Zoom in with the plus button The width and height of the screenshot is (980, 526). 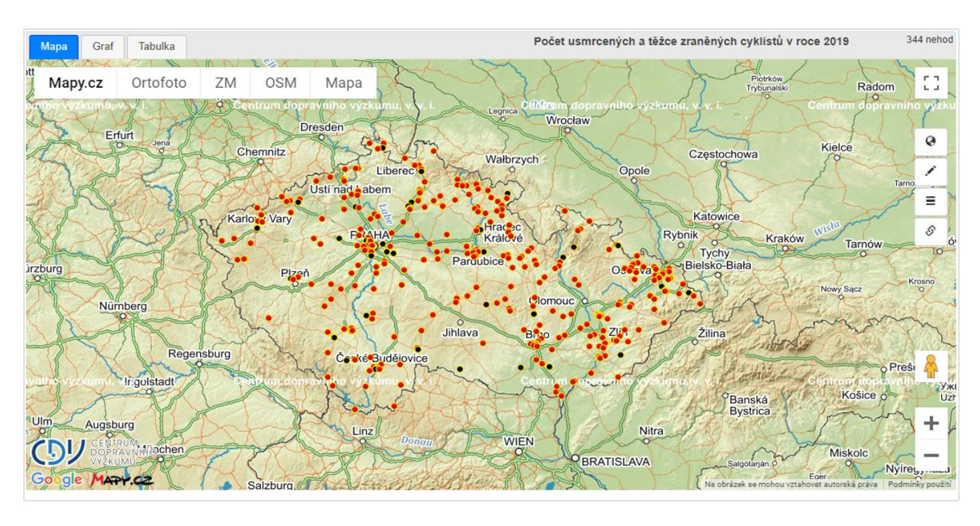click(x=931, y=423)
